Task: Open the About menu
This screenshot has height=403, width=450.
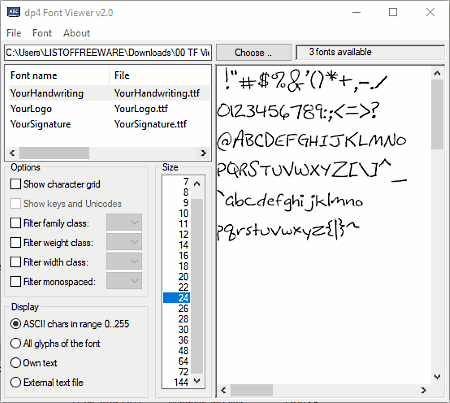Action: (77, 33)
